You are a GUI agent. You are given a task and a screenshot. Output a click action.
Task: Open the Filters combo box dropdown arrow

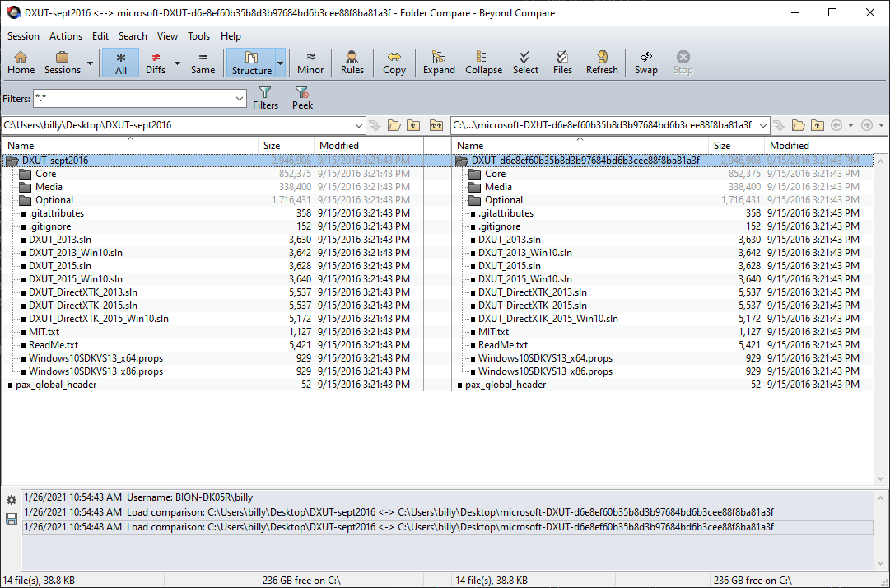tap(240, 99)
